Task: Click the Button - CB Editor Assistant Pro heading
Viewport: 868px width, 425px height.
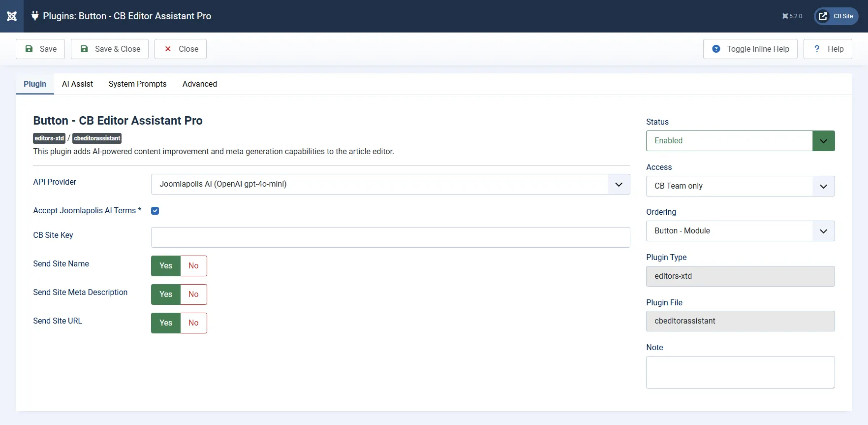Action: pyautogui.click(x=118, y=121)
